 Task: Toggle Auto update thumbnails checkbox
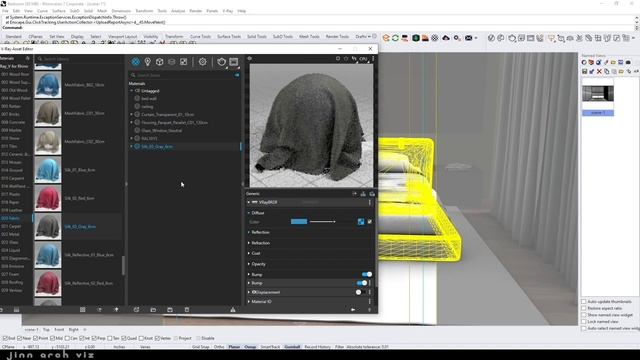click(x=584, y=302)
